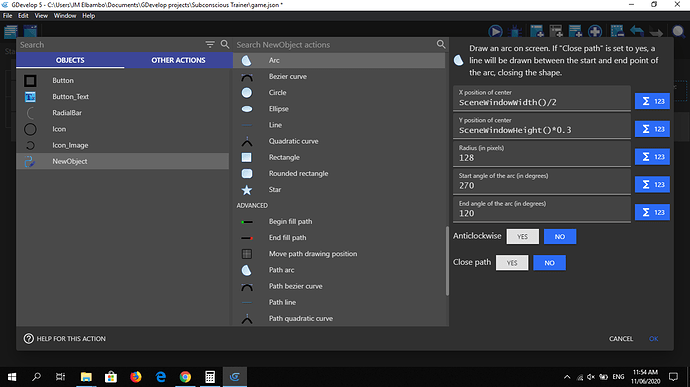Viewport: 690px width, 387px height.
Task: Open the View menu
Action: tap(41, 16)
